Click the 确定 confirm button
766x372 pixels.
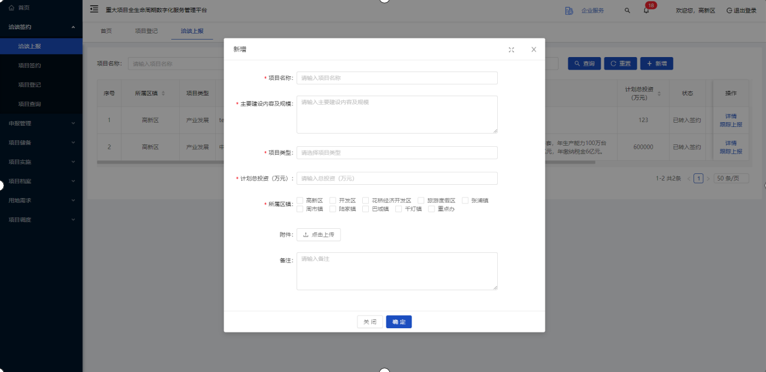pyautogui.click(x=399, y=322)
